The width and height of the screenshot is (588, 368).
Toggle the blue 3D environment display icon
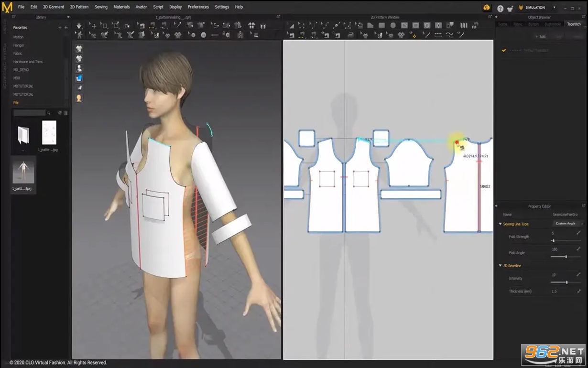[79, 78]
